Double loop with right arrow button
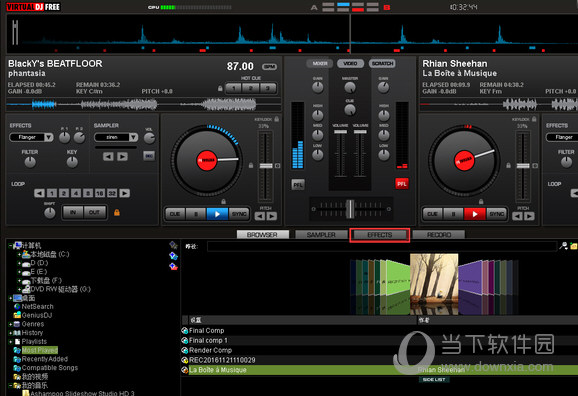The width and height of the screenshot is (578, 396). [x=125, y=193]
